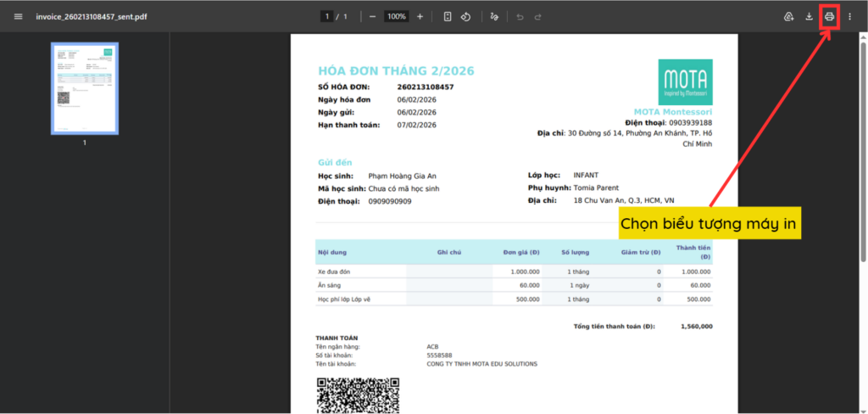Image resolution: width=868 pixels, height=414 pixels.
Task: Click the payment QR code
Action: (x=358, y=395)
